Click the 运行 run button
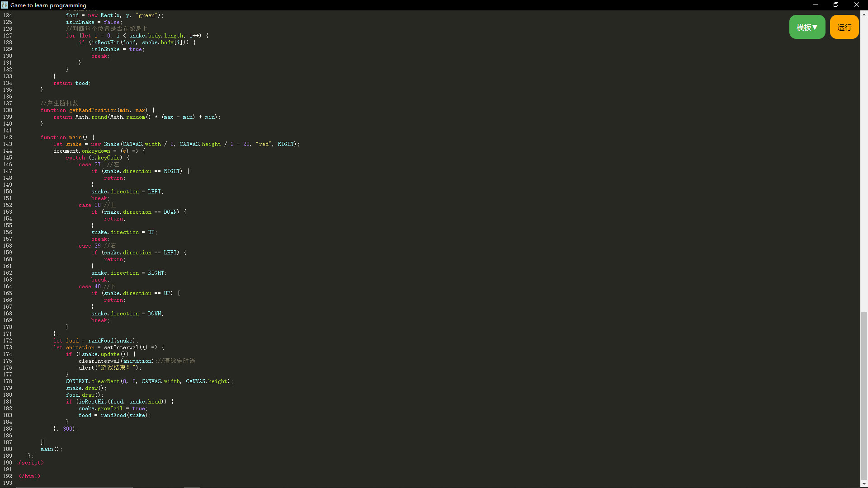 click(844, 27)
